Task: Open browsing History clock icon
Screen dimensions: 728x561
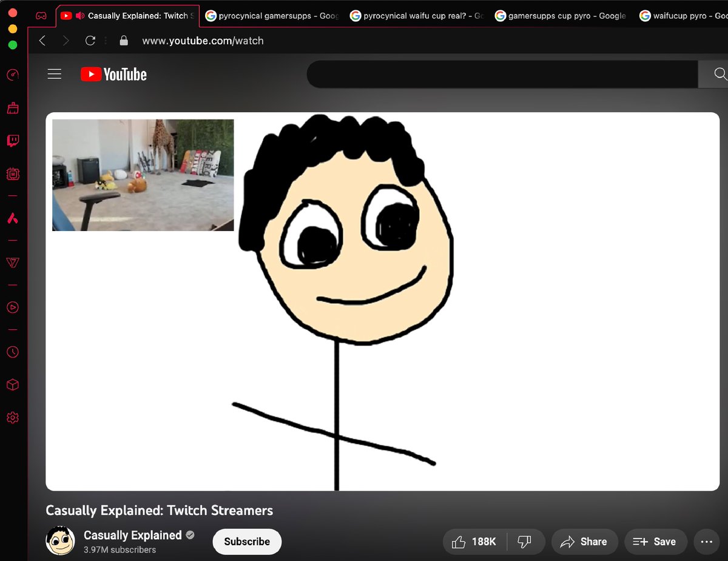Action: tap(13, 352)
